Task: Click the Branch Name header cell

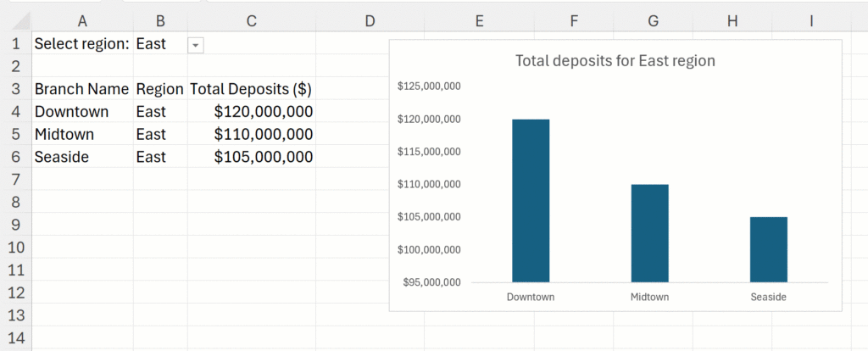Action: click(x=82, y=89)
